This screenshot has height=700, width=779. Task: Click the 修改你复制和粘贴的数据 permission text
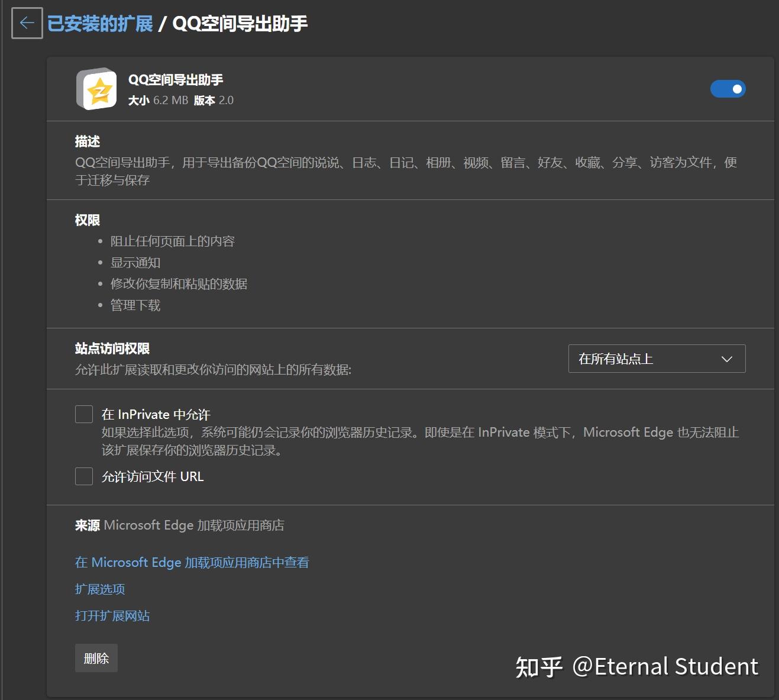coord(179,284)
